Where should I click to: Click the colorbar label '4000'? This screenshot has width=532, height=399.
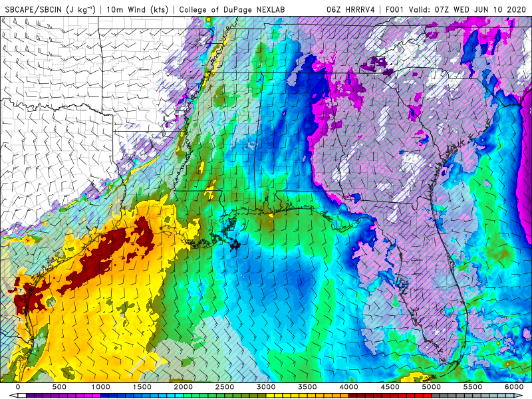[x=349, y=387]
